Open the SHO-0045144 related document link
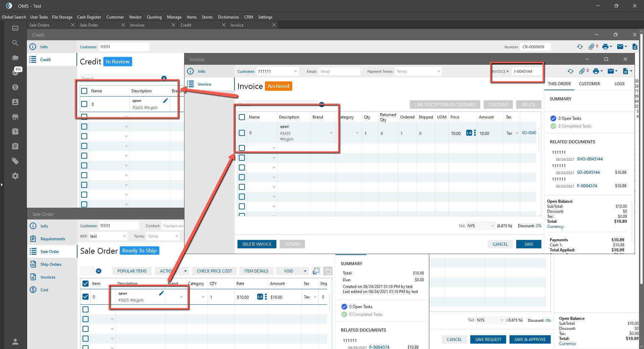 (x=590, y=159)
